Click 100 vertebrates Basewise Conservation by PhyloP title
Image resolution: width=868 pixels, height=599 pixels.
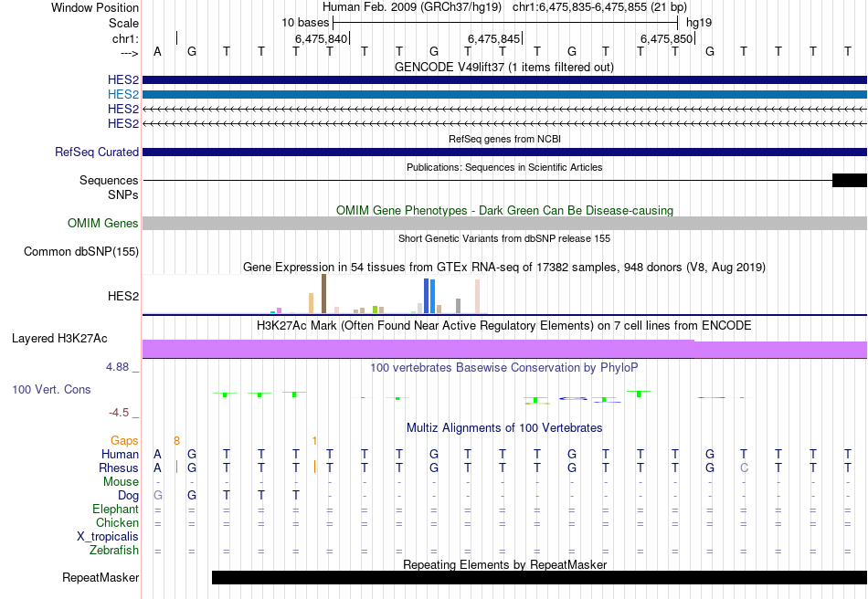point(504,367)
